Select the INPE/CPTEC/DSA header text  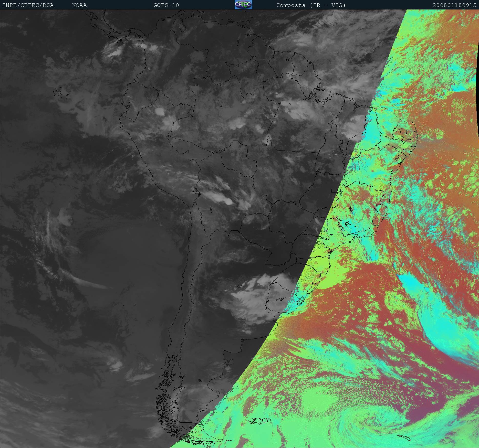pos(28,5)
